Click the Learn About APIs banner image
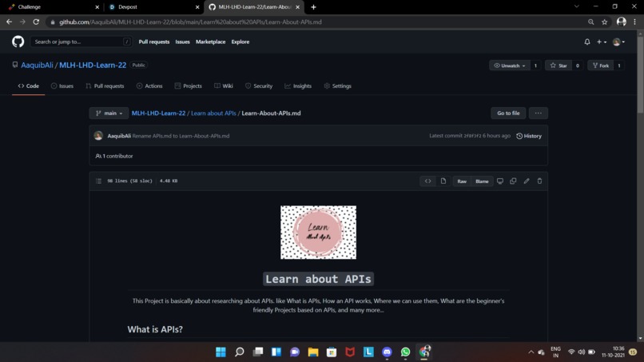 coord(318,233)
